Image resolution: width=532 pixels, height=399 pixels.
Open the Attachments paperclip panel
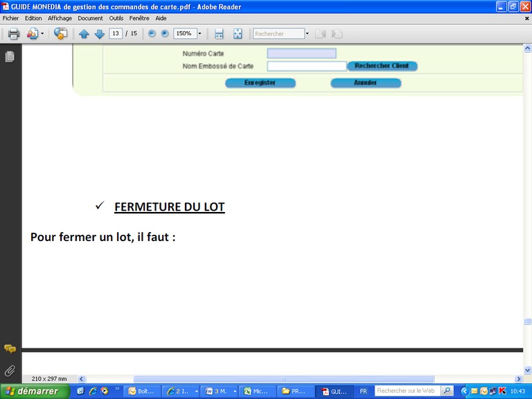point(10,370)
